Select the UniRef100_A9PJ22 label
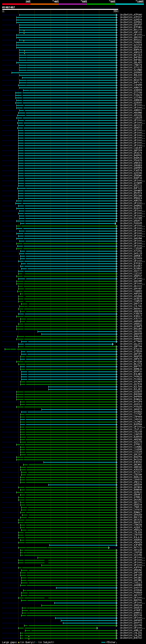The width and height of the screenshot is (146, 644). coord(131,32)
